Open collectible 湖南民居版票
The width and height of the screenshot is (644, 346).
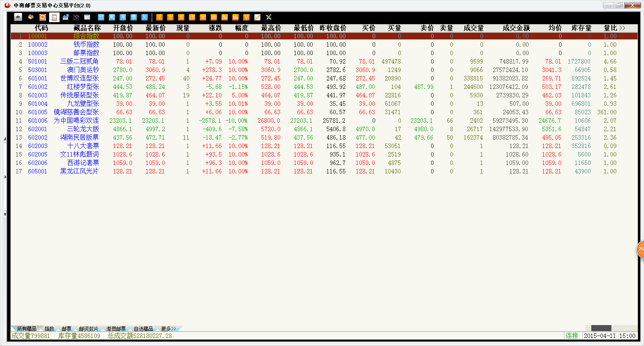[79, 138]
